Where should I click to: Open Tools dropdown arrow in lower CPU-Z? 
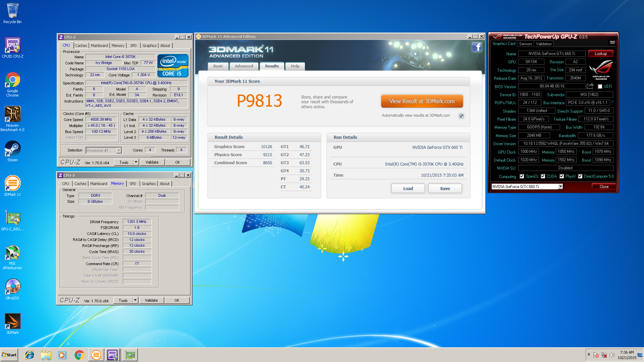(135, 300)
